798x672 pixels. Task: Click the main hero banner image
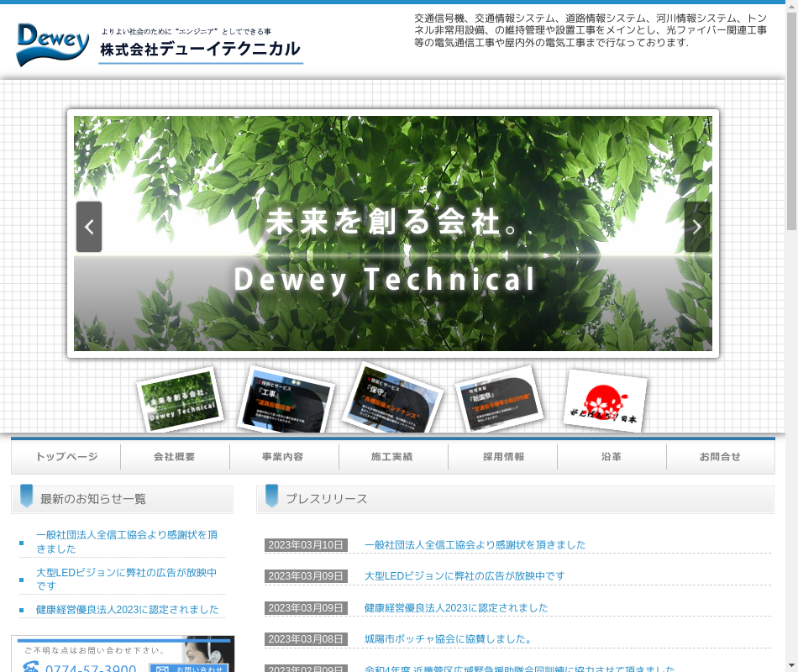click(393, 168)
